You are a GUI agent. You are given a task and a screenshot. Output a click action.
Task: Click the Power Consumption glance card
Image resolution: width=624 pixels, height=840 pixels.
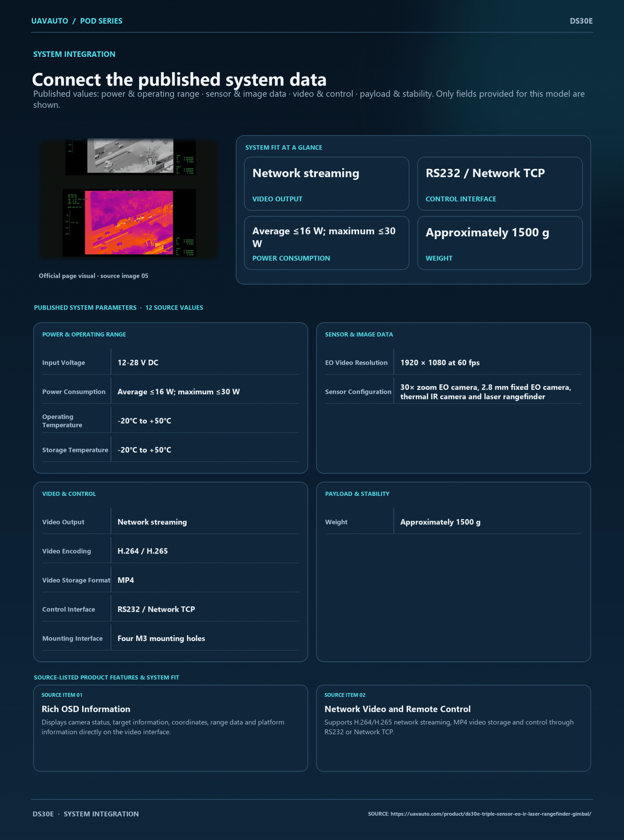click(x=326, y=243)
